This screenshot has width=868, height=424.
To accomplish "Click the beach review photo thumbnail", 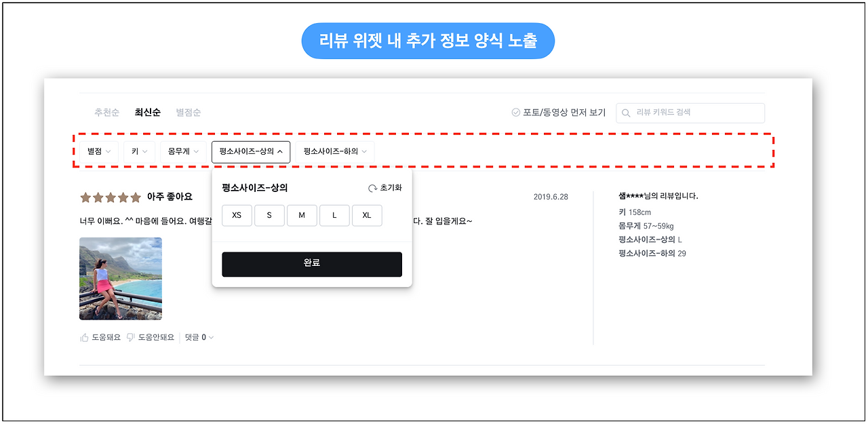I will pos(120,278).
